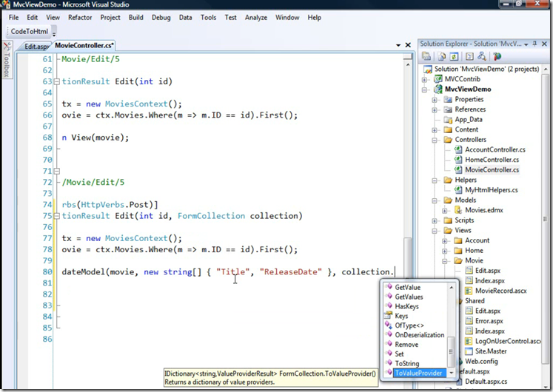Collapse code region at line 63
The image size is (553, 392).
(x=57, y=81)
